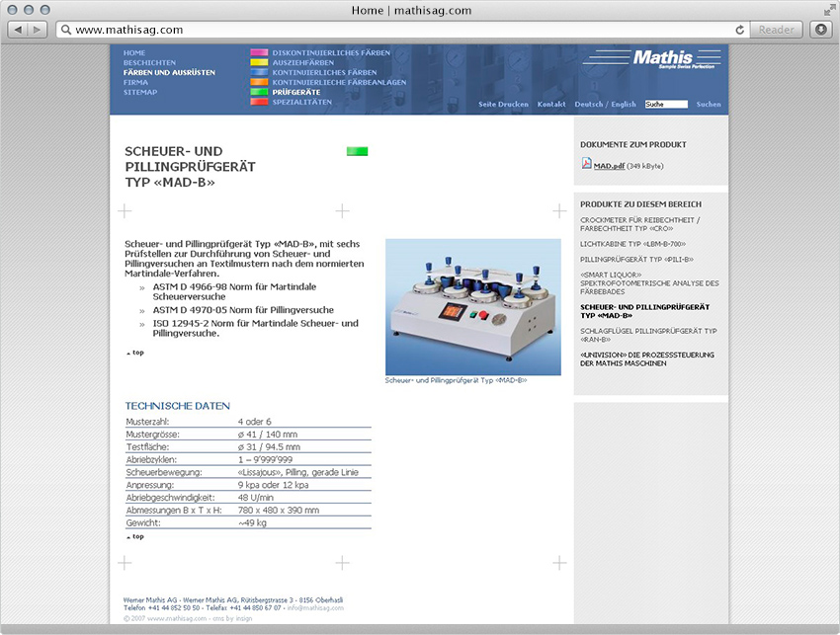Screen dimensions: 840x635
Task: Click blue swatch beside Kontinuierliches Färben
Action: tap(259, 72)
